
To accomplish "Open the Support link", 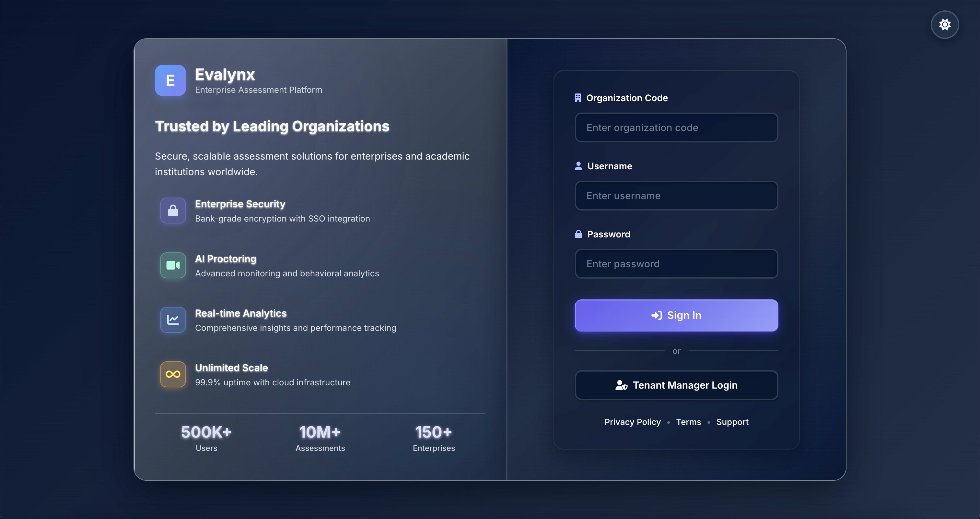I will (732, 422).
